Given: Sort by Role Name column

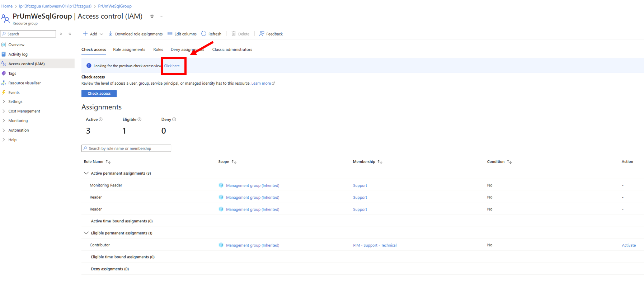Looking at the screenshot, I should click(x=108, y=162).
